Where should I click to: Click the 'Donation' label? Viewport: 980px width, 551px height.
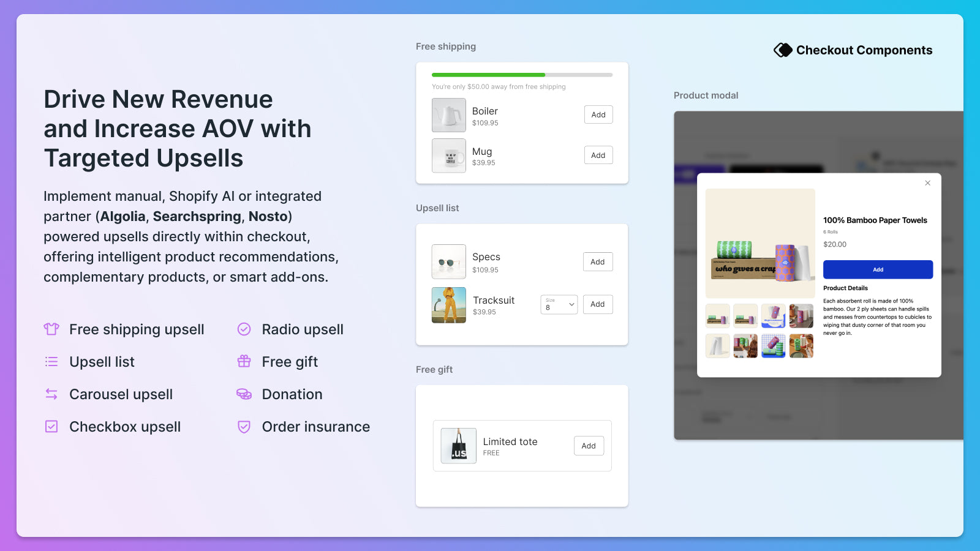pyautogui.click(x=292, y=394)
